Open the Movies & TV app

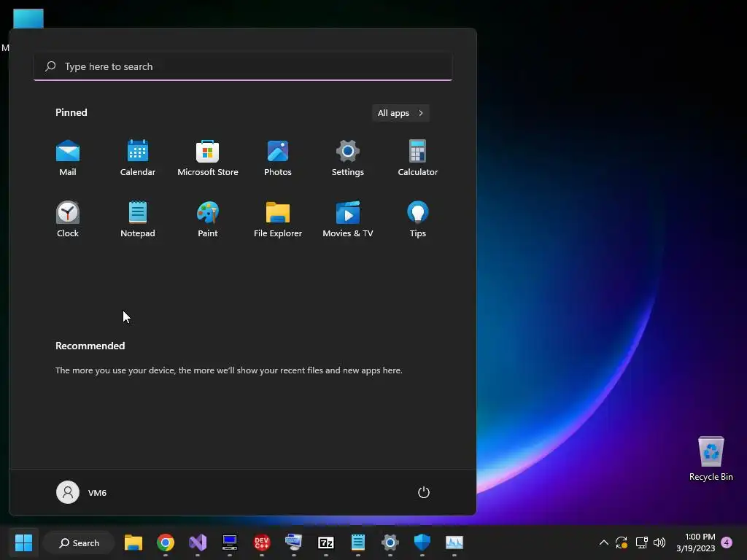348,219
